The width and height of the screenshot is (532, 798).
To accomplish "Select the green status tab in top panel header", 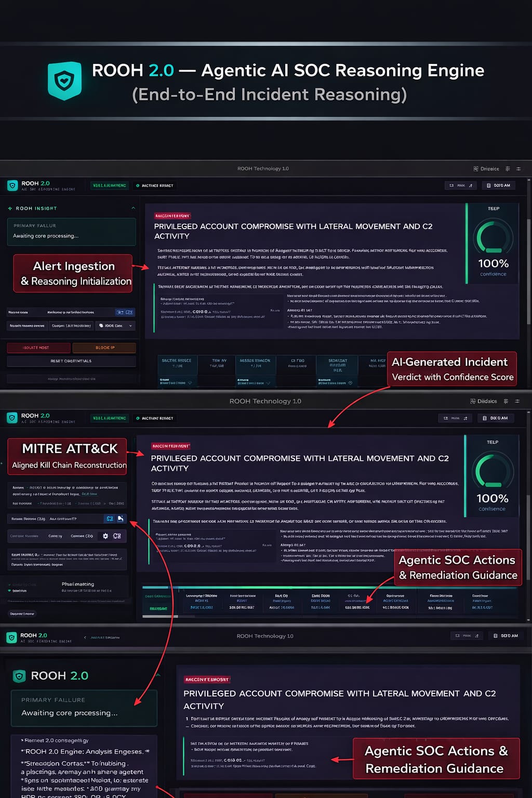I will click(109, 185).
